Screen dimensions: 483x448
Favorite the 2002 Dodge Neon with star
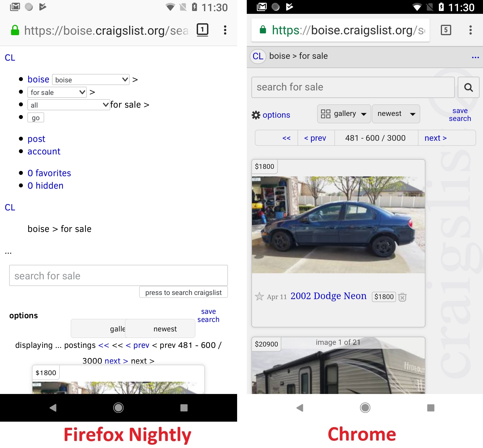pyautogui.click(x=259, y=296)
